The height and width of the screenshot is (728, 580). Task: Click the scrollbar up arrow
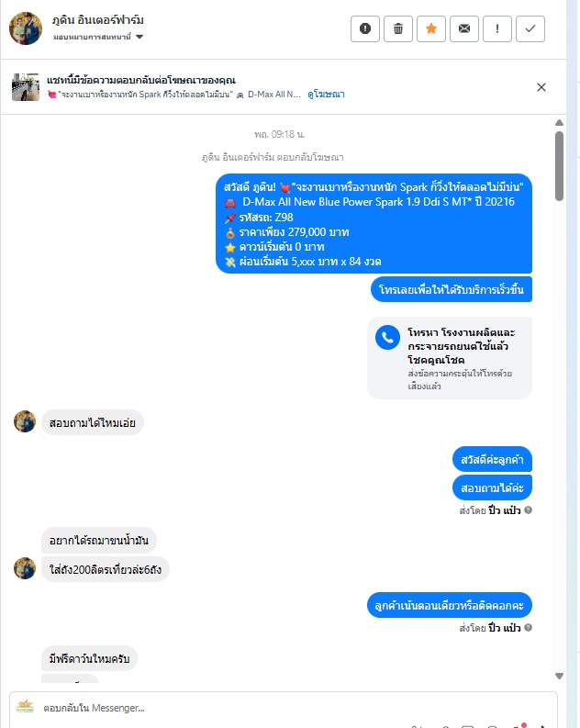[559, 123]
